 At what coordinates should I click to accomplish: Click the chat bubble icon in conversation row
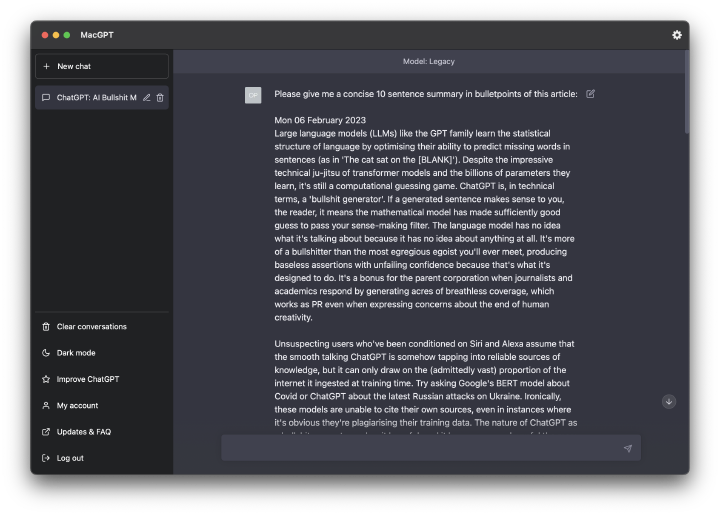[46, 98]
